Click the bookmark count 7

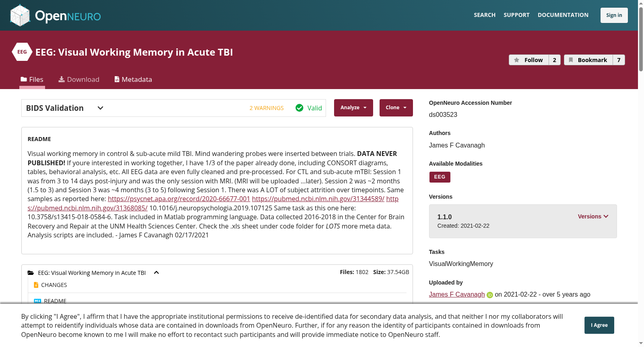click(x=619, y=60)
